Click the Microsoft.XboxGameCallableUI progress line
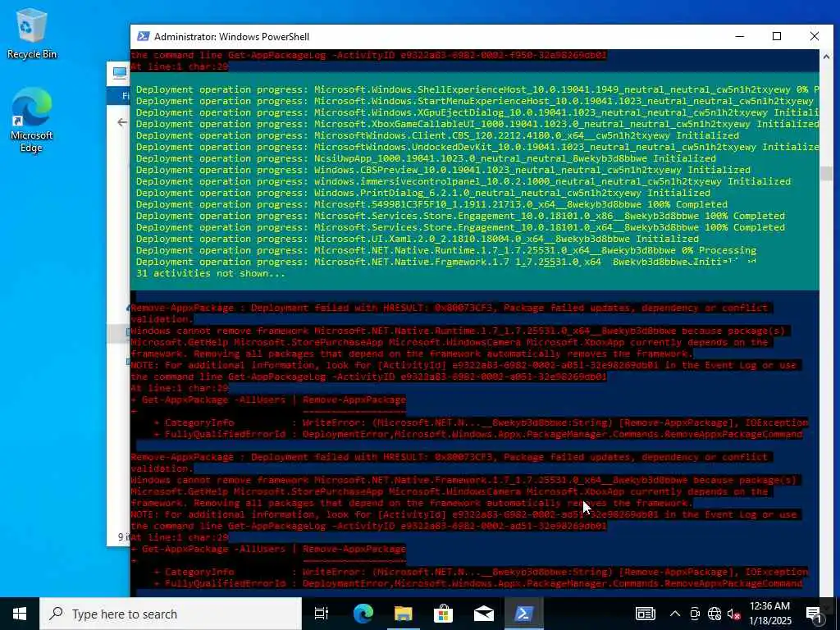The height and width of the screenshot is (630, 840). click(477, 125)
